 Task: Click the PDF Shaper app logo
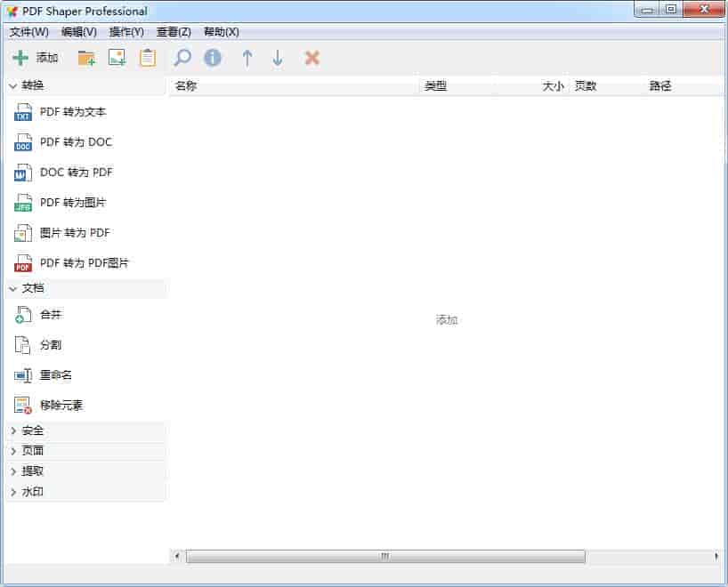(x=12, y=12)
